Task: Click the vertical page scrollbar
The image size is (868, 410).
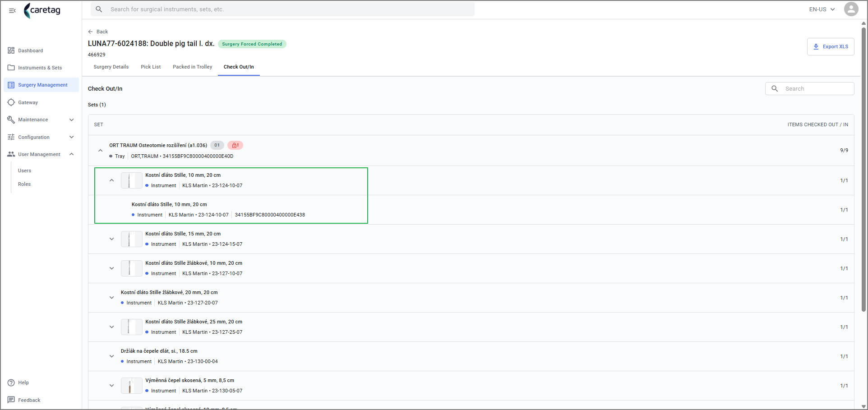Action: click(863, 169)
